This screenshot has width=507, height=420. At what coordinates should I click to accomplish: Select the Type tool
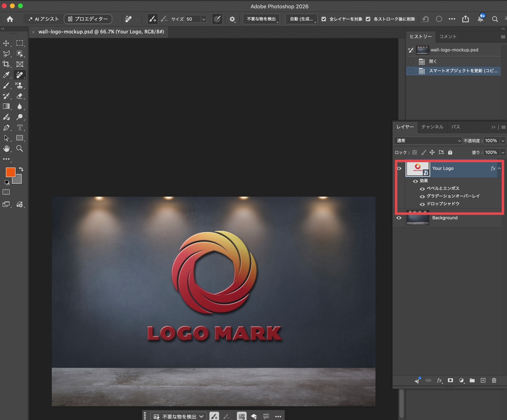point(19,128)
